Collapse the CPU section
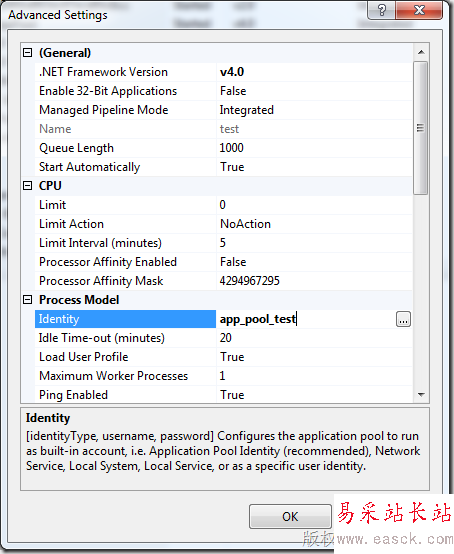Image resolution: width=454 pixels, height=554 pixels. coord(28,185)
